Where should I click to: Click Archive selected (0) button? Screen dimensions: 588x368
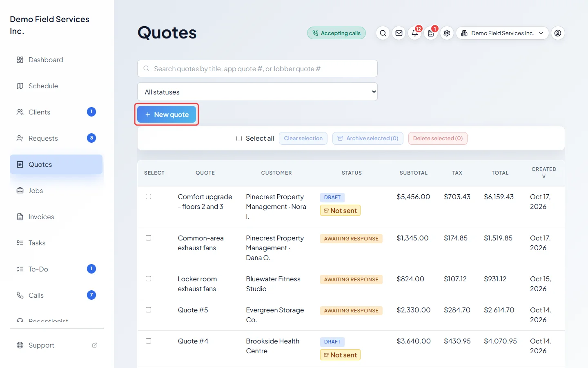tap(368, 139)
